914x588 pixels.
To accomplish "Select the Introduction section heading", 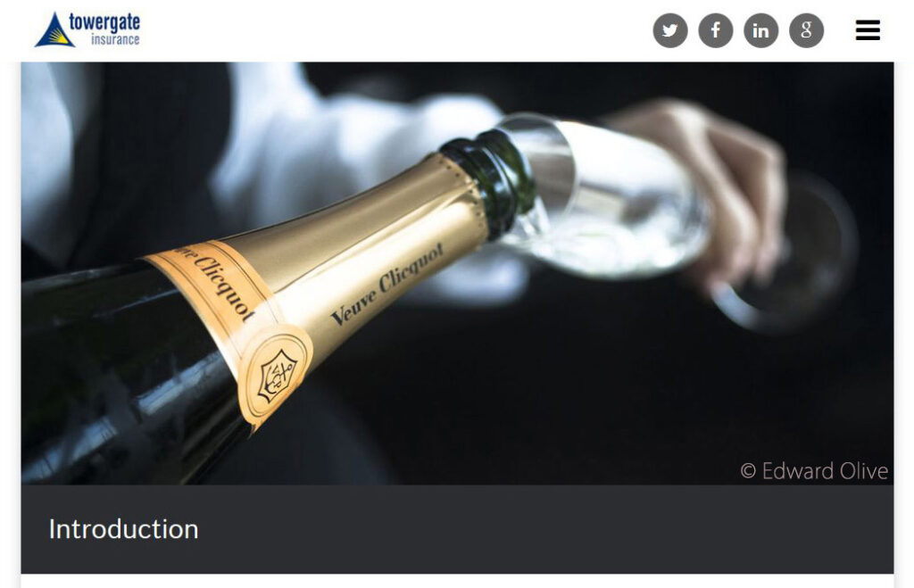I will pyautogui.click(x=123, y=529).
